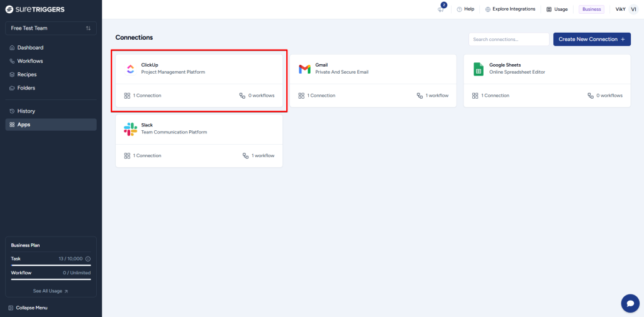
Task: Select Recipes in the sidebar
Action: (x=26, y=75)
